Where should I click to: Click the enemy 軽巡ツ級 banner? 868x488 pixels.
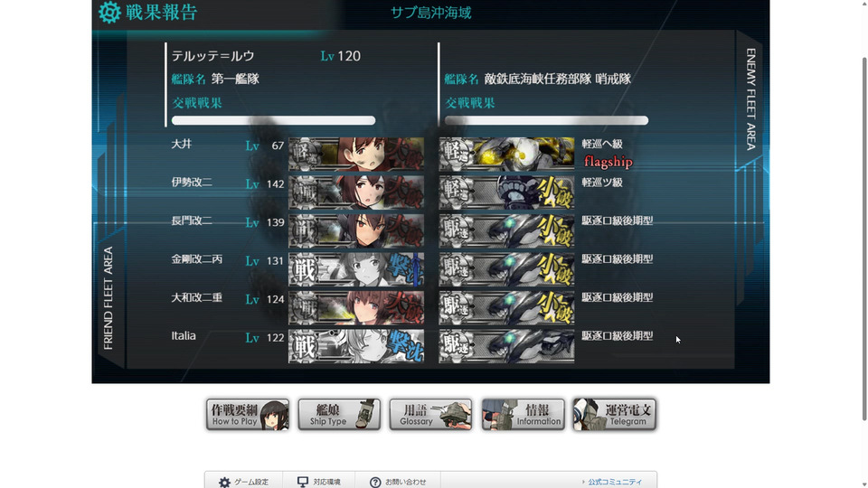click(506, 192)
